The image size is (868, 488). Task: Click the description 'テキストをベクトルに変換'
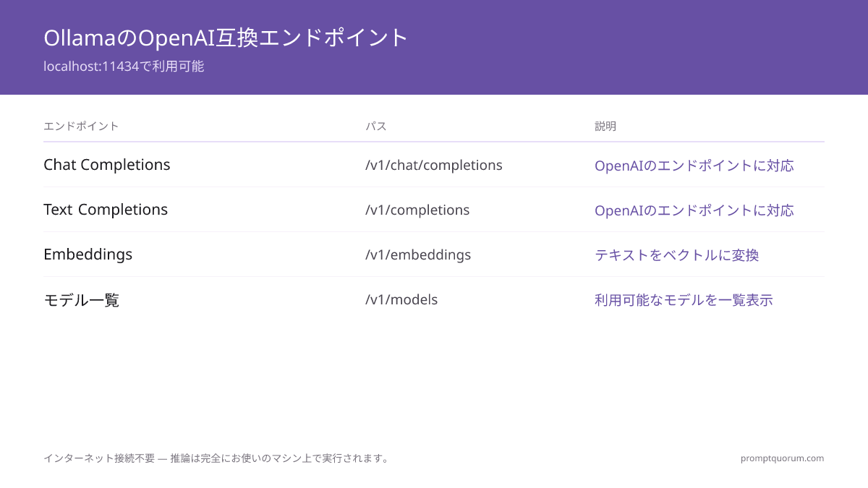coord(677,255)
